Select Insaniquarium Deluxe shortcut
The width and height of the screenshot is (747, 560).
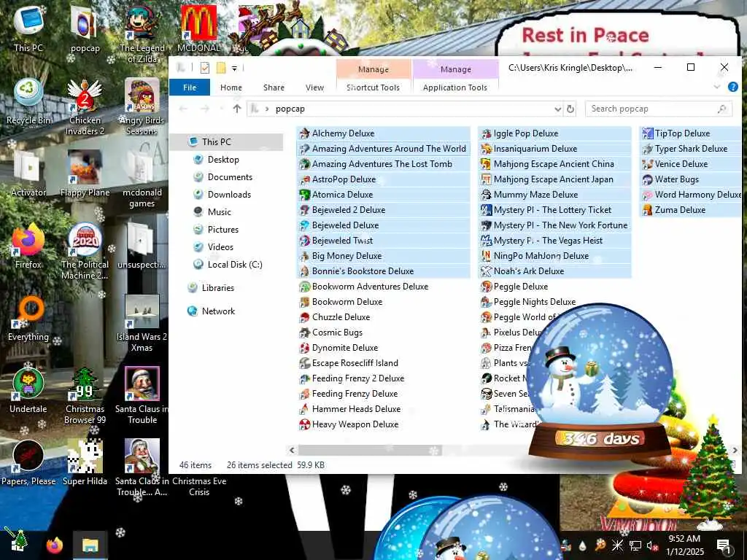pyautogui.click(x=529, y=149)
